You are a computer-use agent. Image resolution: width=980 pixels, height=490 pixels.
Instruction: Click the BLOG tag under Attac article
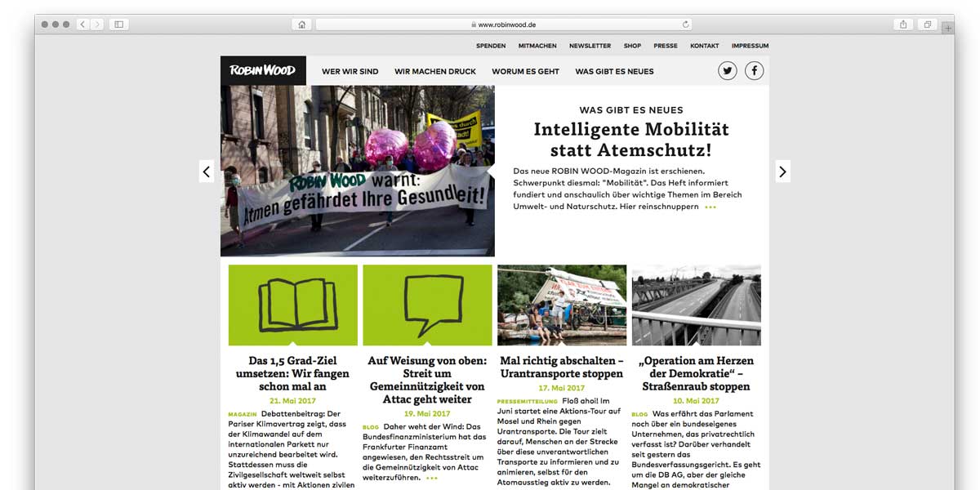pos(371,428)
